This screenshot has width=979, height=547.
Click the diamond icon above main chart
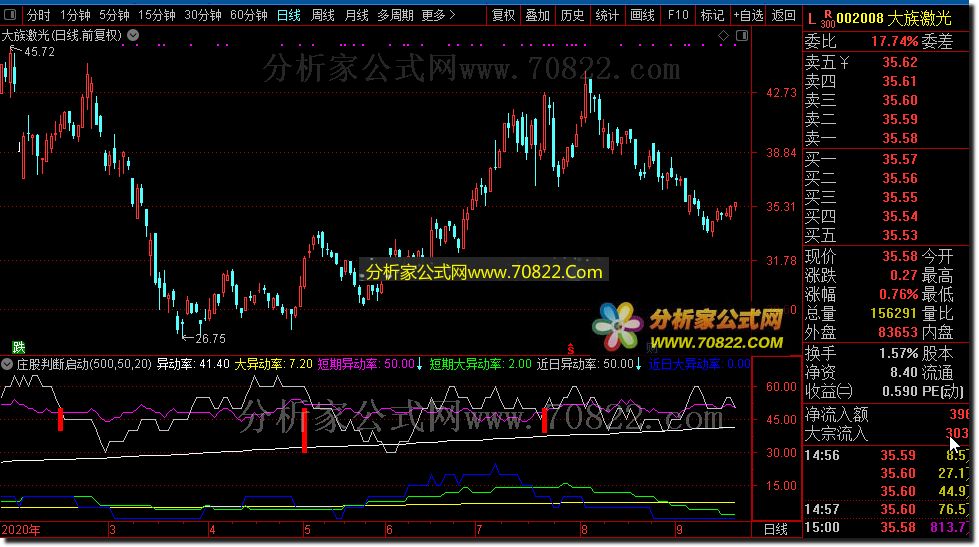pos(723,36)
